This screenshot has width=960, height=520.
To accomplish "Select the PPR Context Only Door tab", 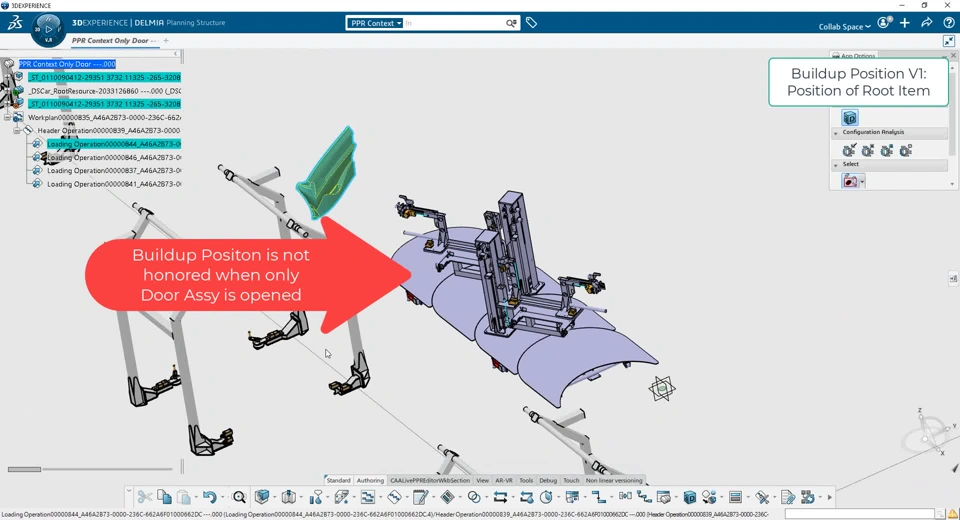I will (114, 40).
